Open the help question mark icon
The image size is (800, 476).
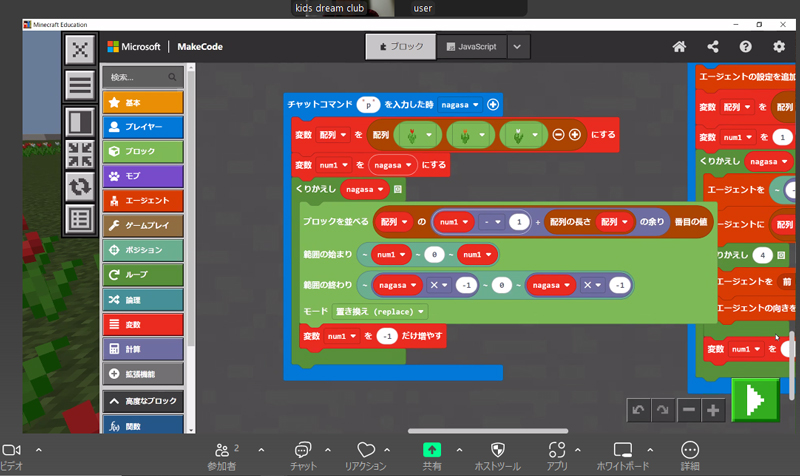point(745,47)
